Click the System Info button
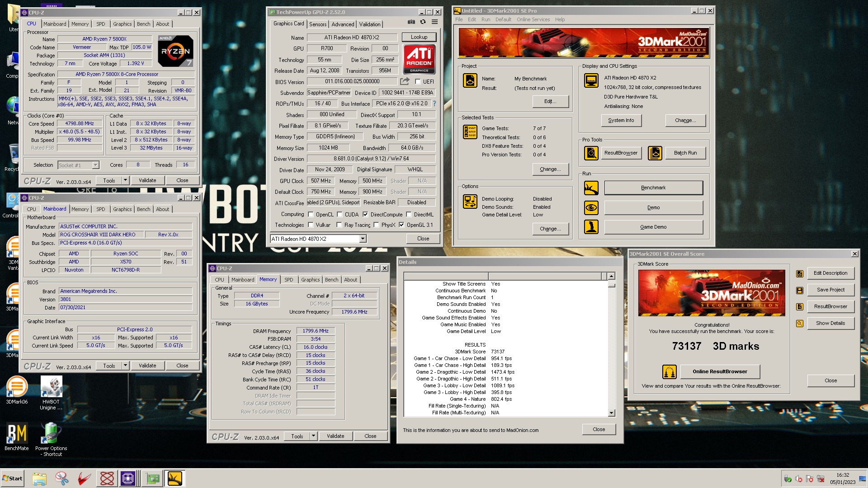 pos(621,121)
